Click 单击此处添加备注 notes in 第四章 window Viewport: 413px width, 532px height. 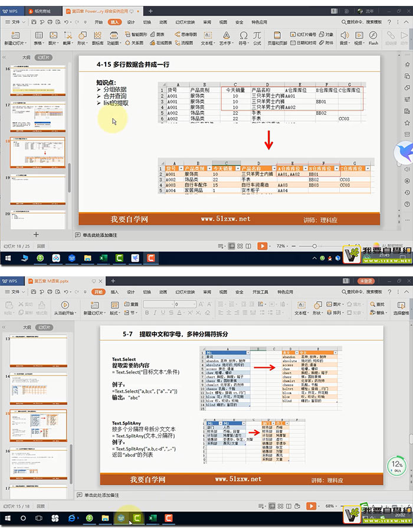[x=100, y=235]
